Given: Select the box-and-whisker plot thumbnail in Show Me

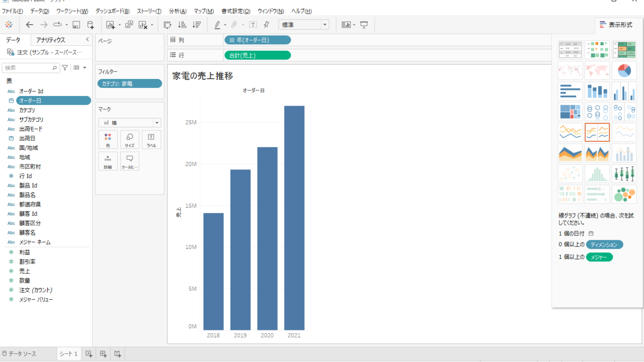Looking at the screenshot, I should [x=624, y=173].
